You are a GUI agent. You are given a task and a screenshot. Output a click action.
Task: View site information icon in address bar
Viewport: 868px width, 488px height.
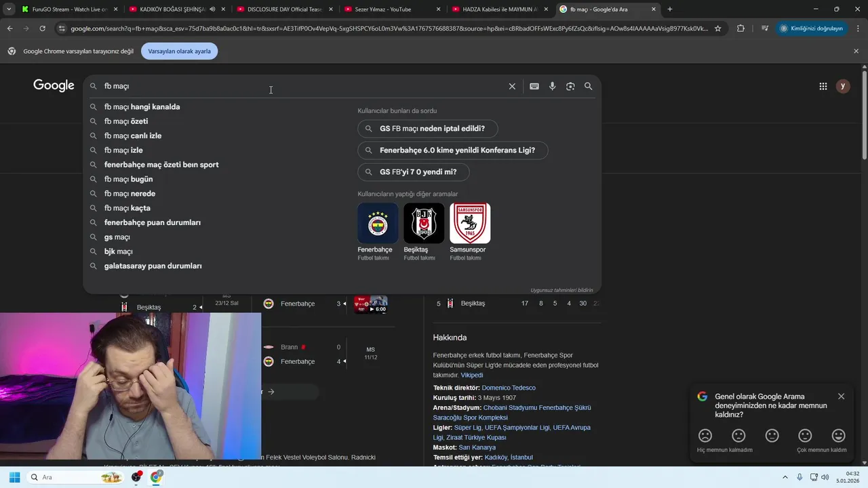62,28
